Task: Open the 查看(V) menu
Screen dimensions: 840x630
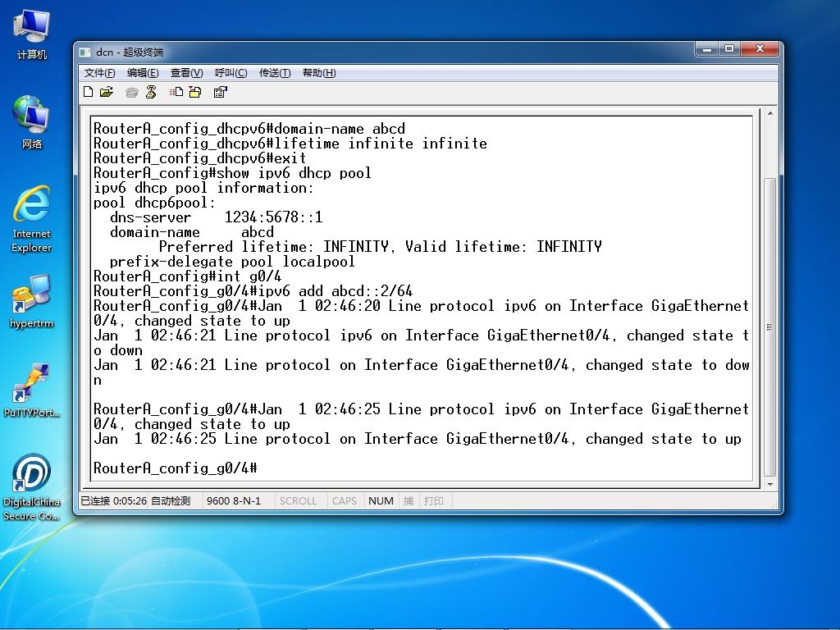Action: (x=186, y=73)
